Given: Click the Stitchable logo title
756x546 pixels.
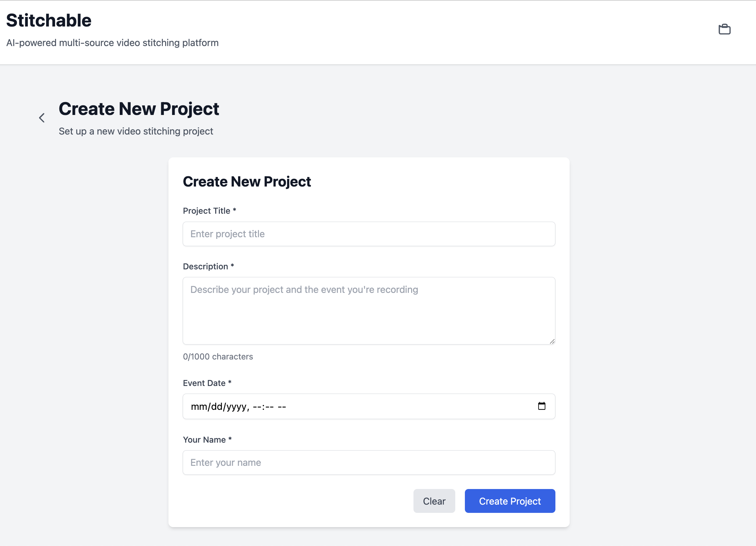Looking at the screenshot, I should click(x=49, y=20).
